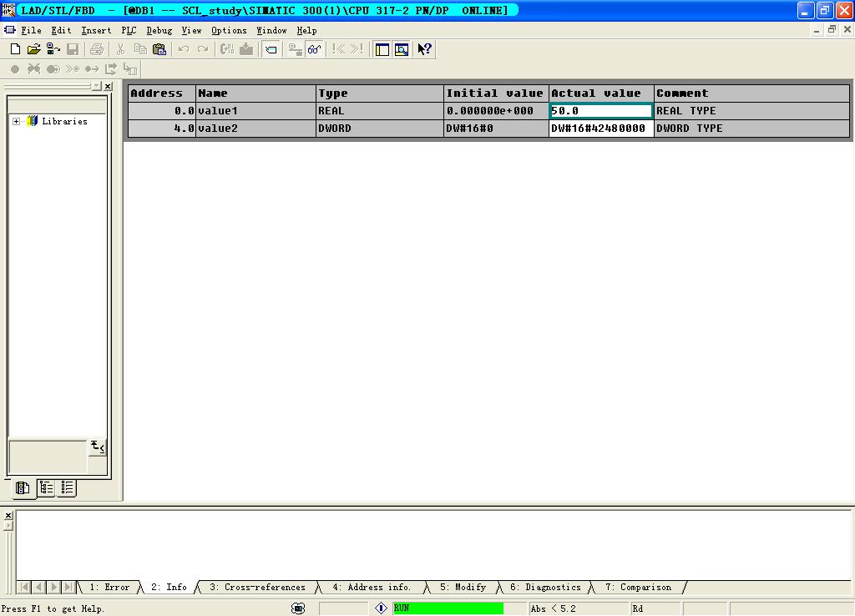Expand the Libraries tree node
The width and height of the screenshot is (855, 616).
click(17, 121)
